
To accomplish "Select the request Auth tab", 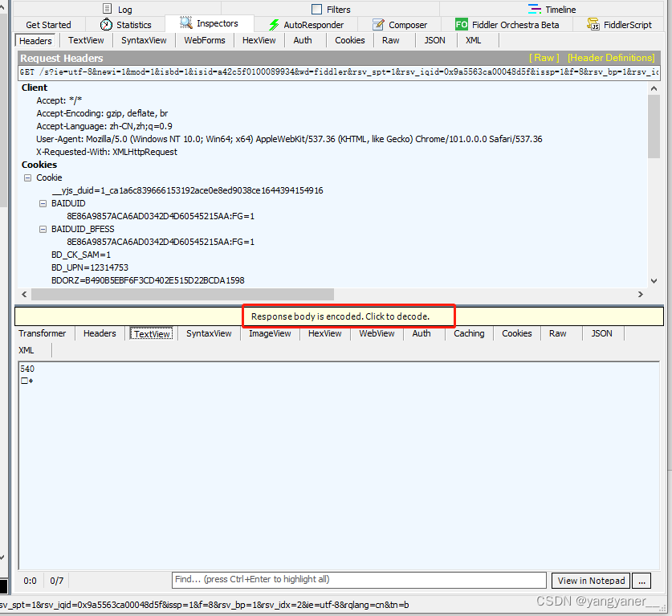I will [x=303, y=40].
